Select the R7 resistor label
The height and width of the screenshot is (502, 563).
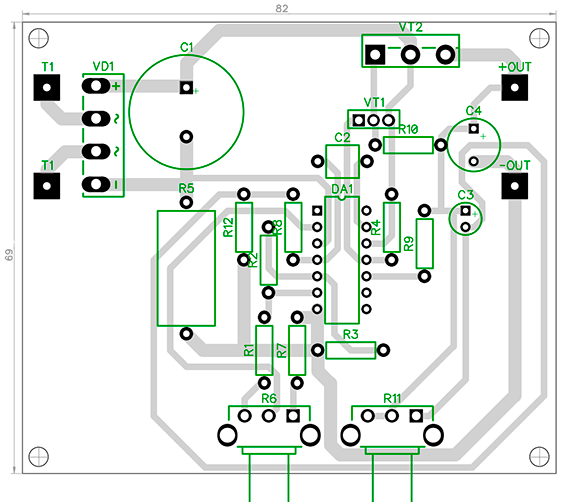point(282,351)
